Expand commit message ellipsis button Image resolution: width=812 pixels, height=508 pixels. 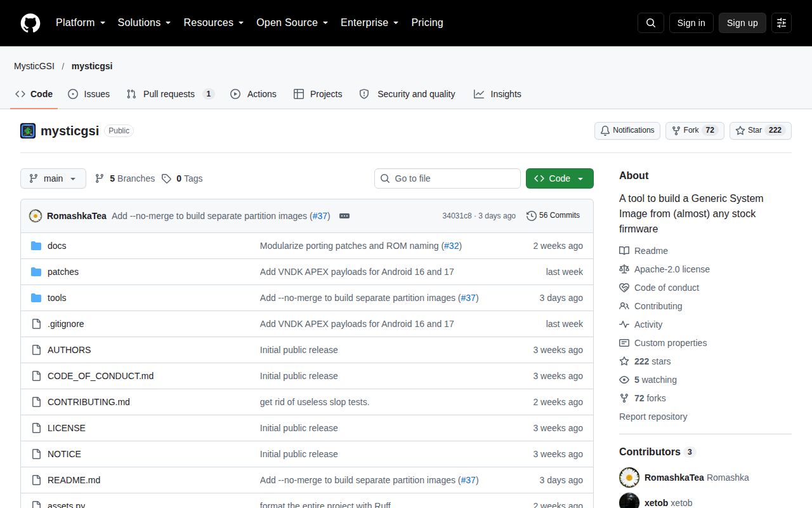344,216
